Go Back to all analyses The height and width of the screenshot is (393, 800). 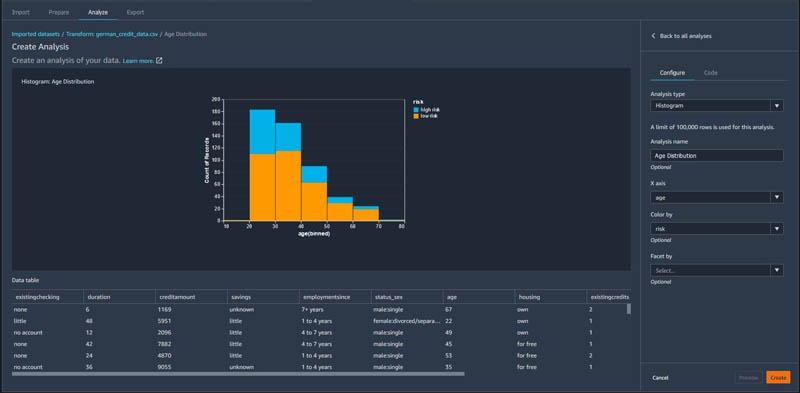coord(686,36)
